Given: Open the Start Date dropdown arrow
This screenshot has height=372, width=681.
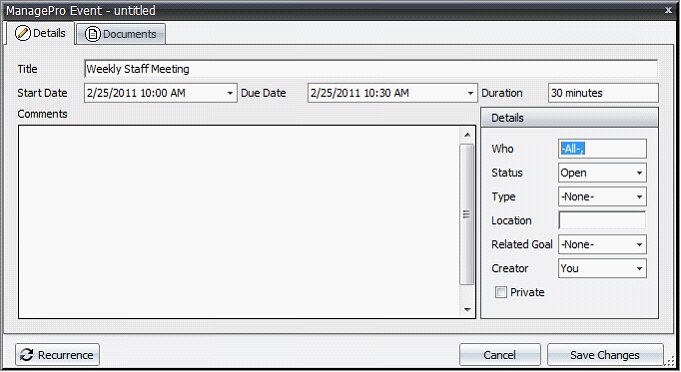Looking at the screenshot, I should (x=230, y=93).
